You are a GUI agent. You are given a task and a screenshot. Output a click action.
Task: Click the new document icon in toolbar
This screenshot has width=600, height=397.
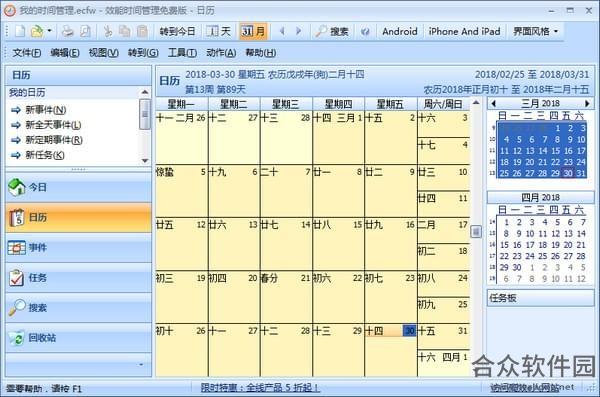click(20, 31)
